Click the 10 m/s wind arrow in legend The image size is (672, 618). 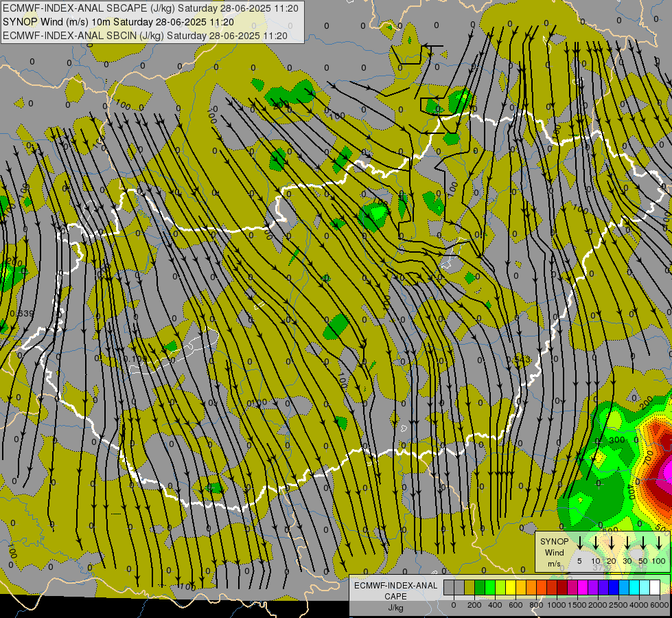pos(596,542)
